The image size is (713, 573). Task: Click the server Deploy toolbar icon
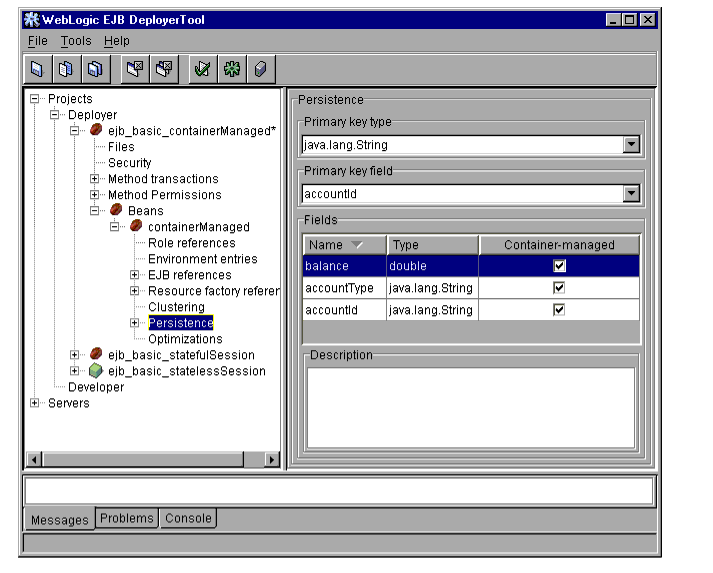pyautogui.click(x=261, y=69)
